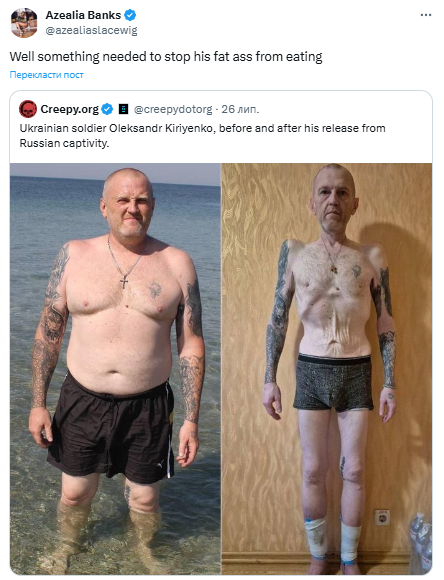This screenshot has height=580, width=444.
Task: Open the @azealiaslacewig handle
Action: coord(91,30)
